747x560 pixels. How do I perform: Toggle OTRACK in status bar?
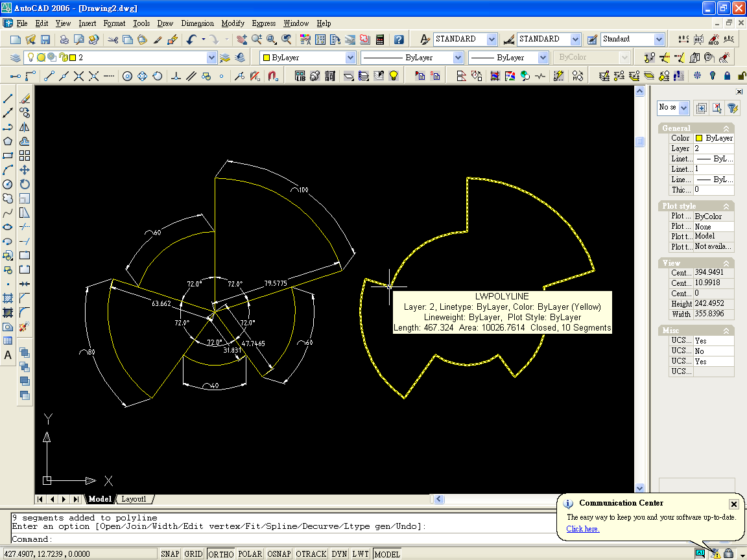click(311, 554)
